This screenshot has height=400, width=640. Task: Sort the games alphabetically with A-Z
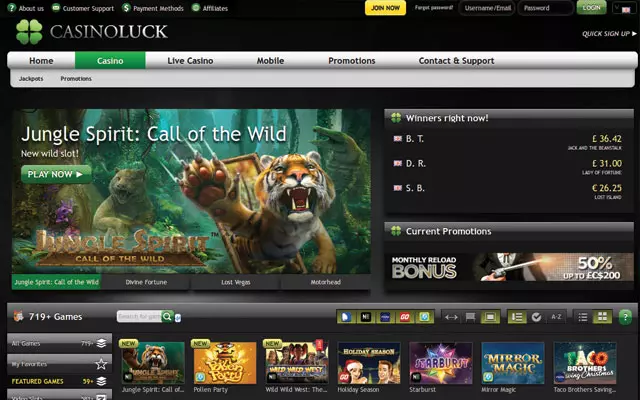tap(556, 317)
